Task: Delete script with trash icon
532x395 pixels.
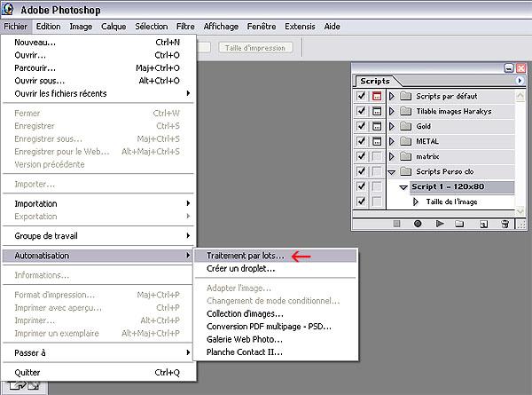Action: point(505,224)
